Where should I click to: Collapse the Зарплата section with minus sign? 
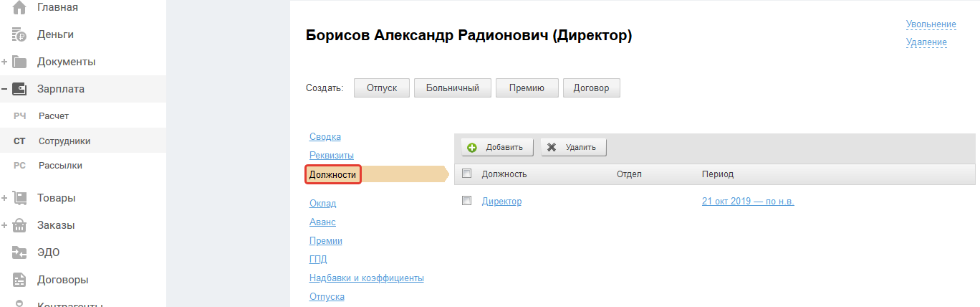(4, 89)
